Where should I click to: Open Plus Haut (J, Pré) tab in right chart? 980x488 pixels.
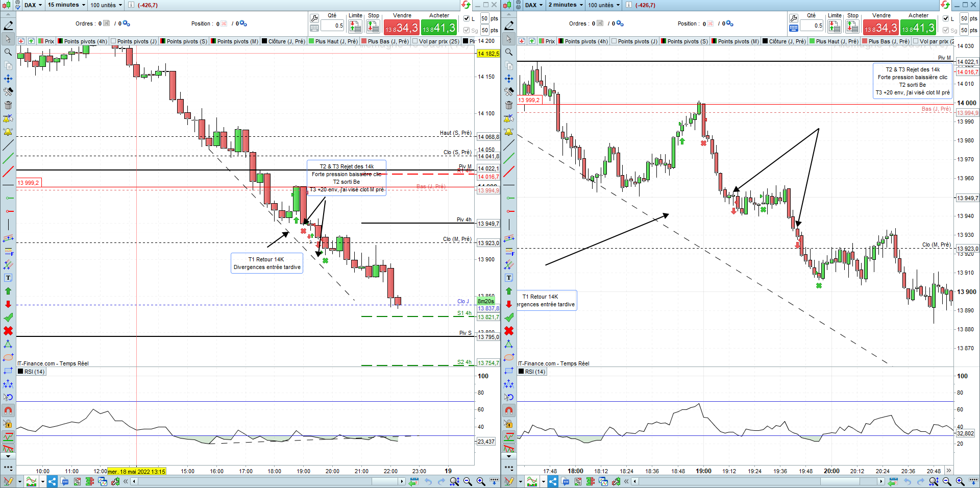(x=834, y=41)
